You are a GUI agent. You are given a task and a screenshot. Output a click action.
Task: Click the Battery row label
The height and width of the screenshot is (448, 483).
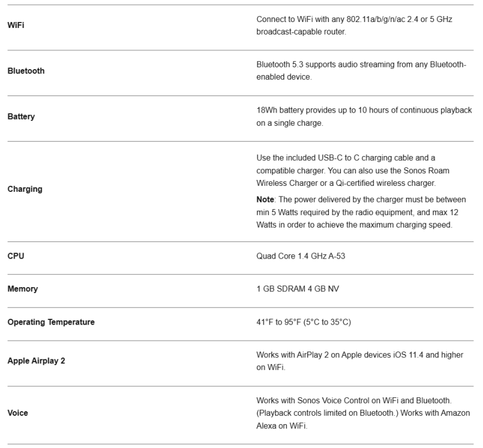pos(21,117)
